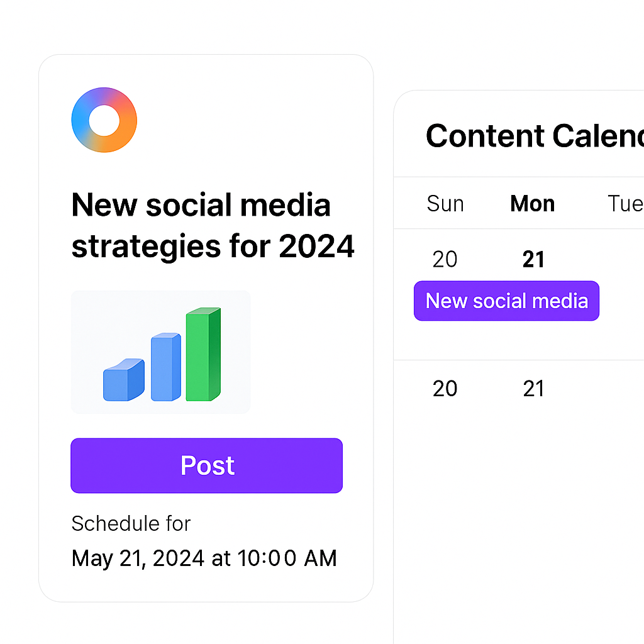Image resolution: width=644 pixels, height=644 pixels.
Task: Select the post title about 2024 strategies
Action: (x=213, y=225)
